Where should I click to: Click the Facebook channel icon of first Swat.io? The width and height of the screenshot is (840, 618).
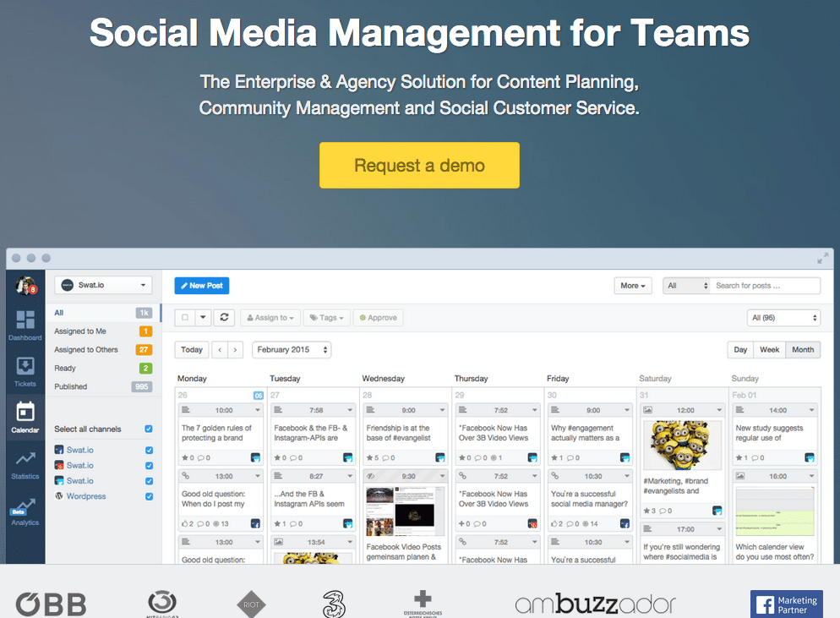[59, 450]
